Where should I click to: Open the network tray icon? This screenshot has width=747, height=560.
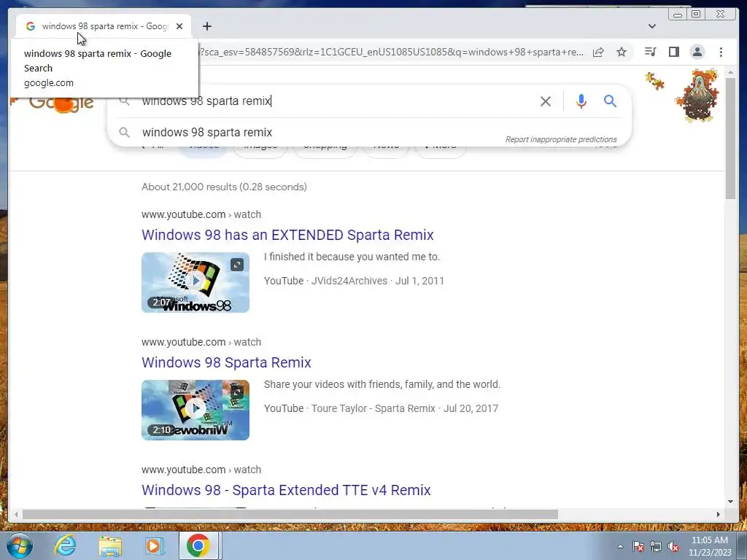tap(656, 546)
